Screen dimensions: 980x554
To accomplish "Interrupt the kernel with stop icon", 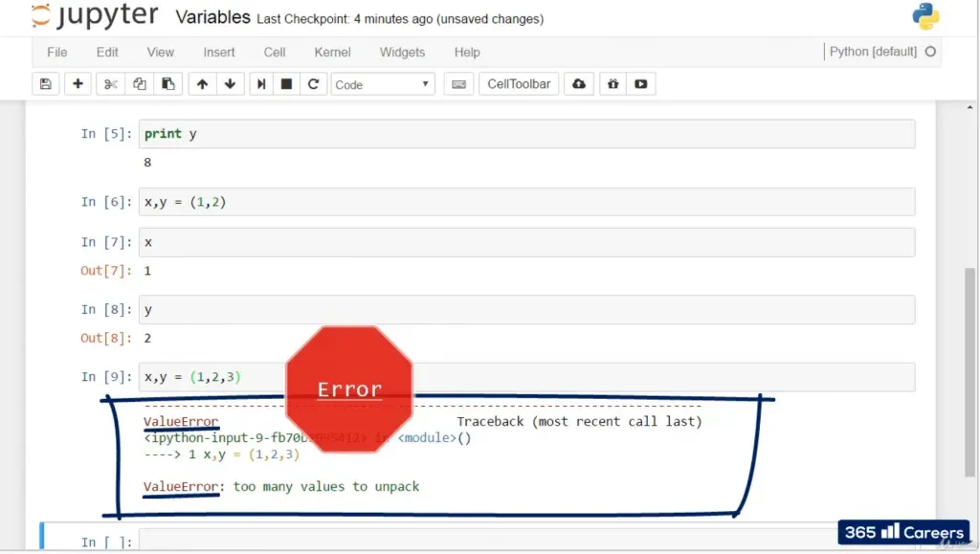I will 286,84.
